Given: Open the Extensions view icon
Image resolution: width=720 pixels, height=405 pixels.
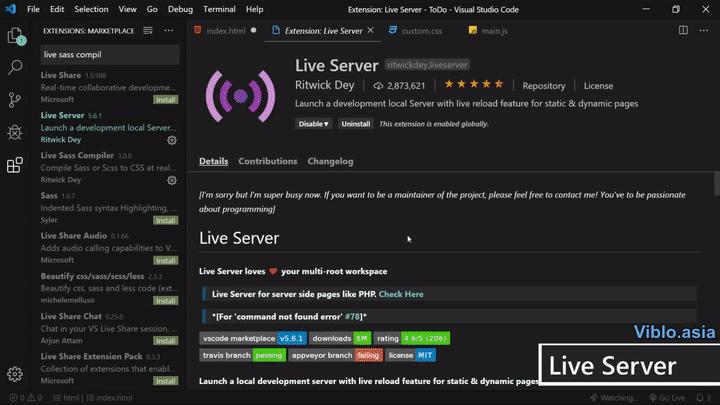Looking at the screenshot, I should tap(15, 165).
